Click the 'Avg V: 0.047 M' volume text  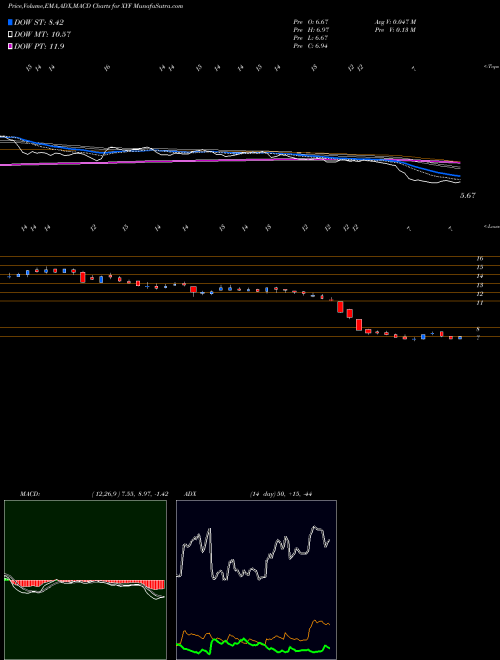point(396,22)
